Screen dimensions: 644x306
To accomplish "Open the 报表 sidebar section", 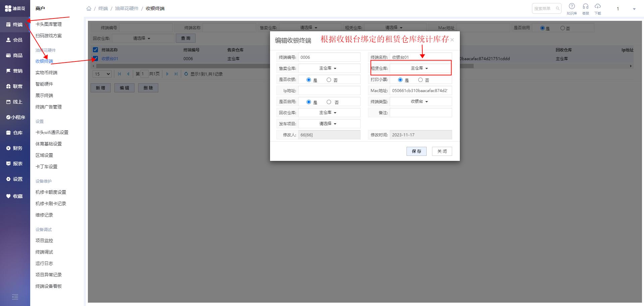I will (x=15, y=164).
